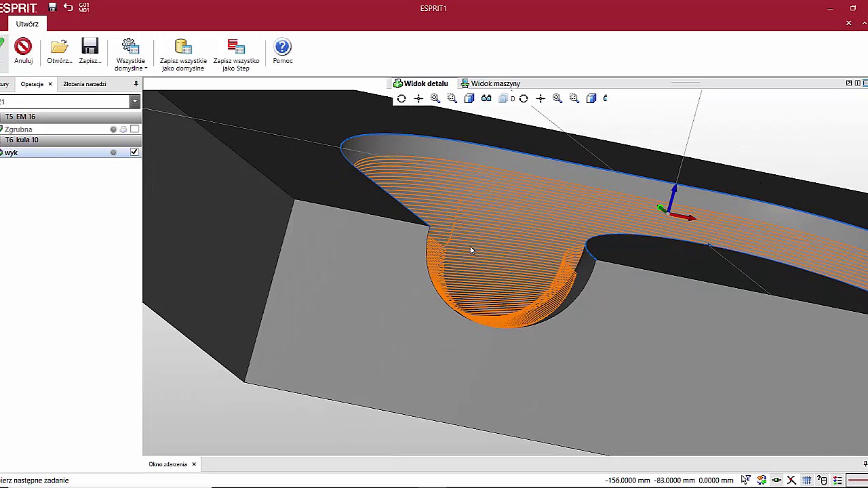Click Zapisz wszystkie jako domyślne
This screenshot has height=488, width=868.
[x=183, y=54]
